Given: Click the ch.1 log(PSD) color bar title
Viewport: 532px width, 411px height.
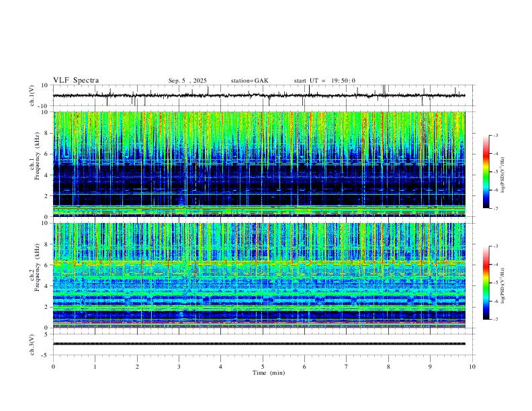Looking at the screenshot, I should point(503,175).
